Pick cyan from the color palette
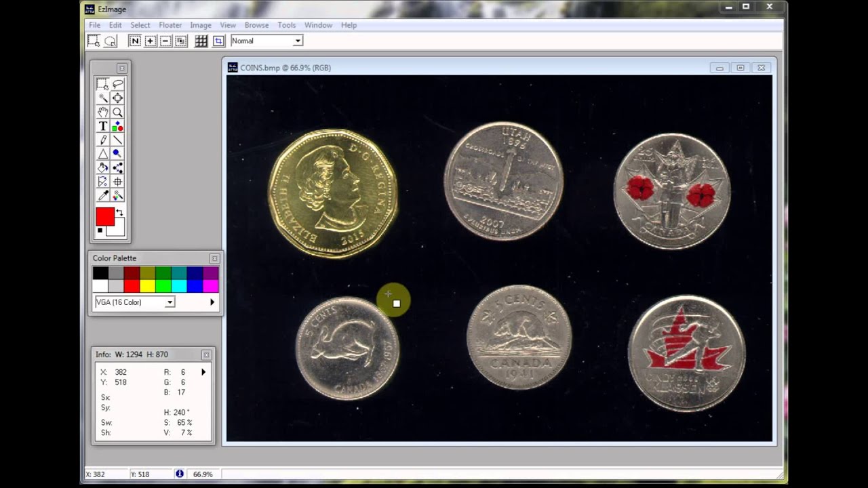868x488 pixels. [179, 286]
